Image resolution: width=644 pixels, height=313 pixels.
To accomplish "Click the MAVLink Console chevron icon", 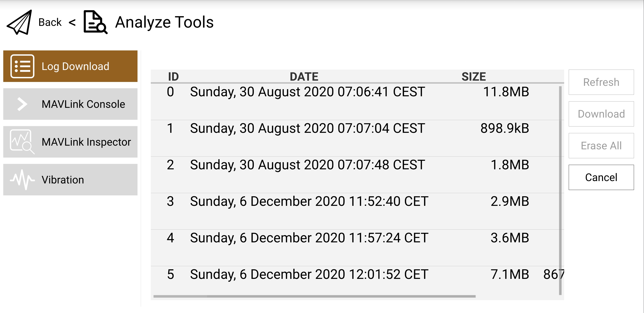I will (22, 104).
